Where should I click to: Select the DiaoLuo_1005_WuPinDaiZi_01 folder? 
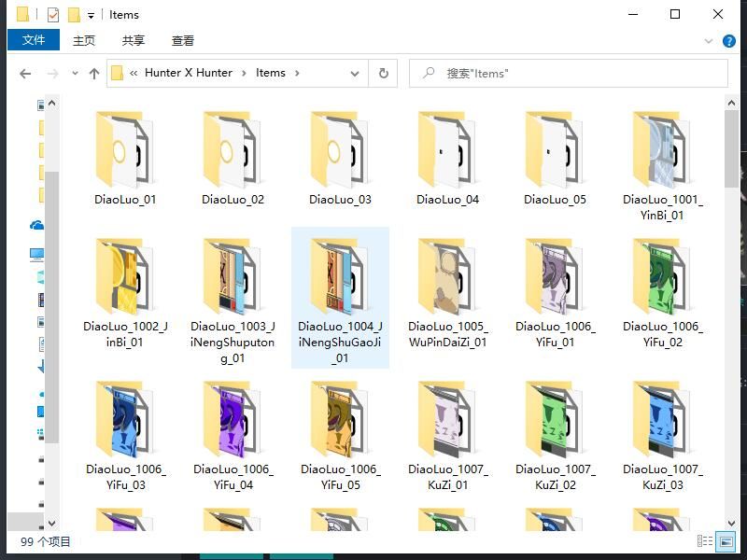[x=448, y=293]
